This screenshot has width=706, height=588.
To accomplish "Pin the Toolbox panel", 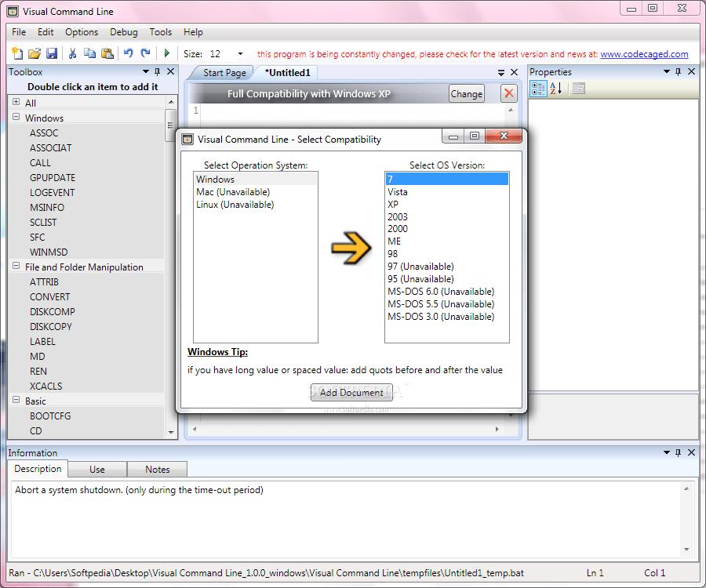I will (157, 71).
